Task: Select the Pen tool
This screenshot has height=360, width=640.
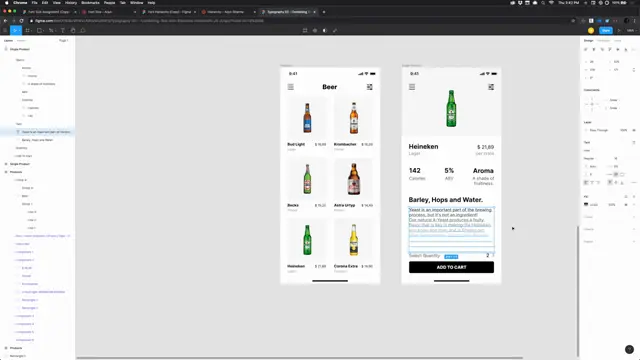Action: [x=51, y=30]
